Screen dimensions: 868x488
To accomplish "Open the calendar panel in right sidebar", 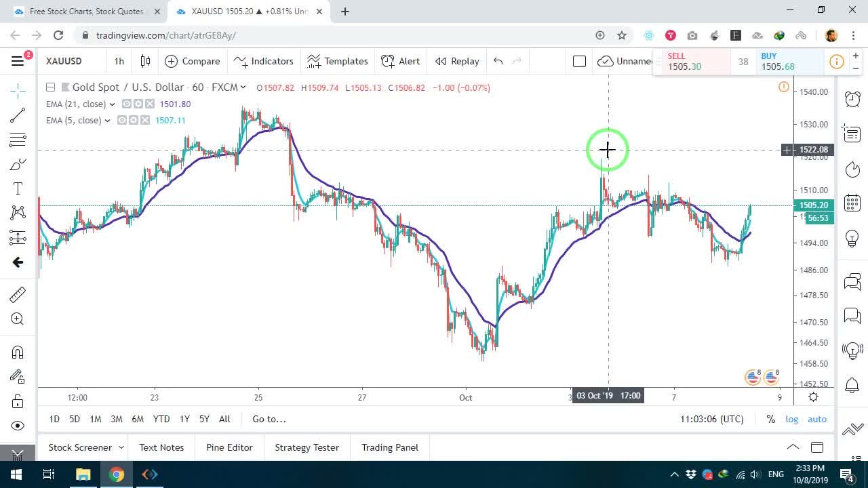I will (x=852, y=203).
